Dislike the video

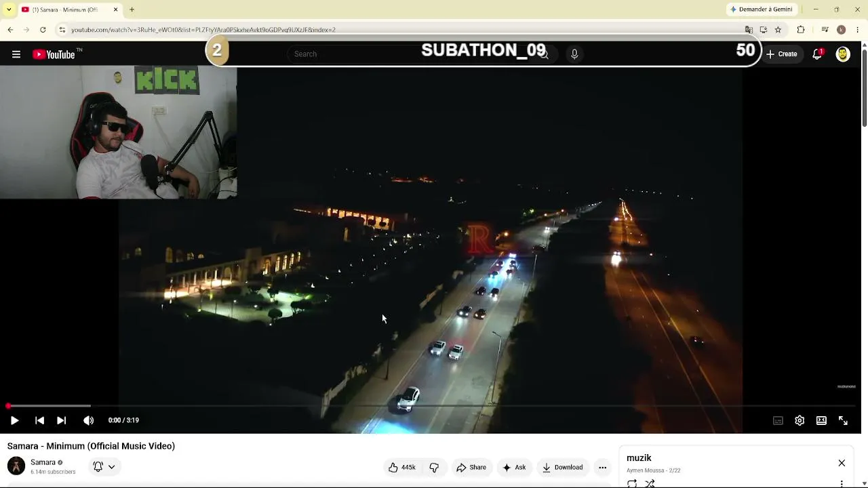pyautogui.click(x=434, y=467)
